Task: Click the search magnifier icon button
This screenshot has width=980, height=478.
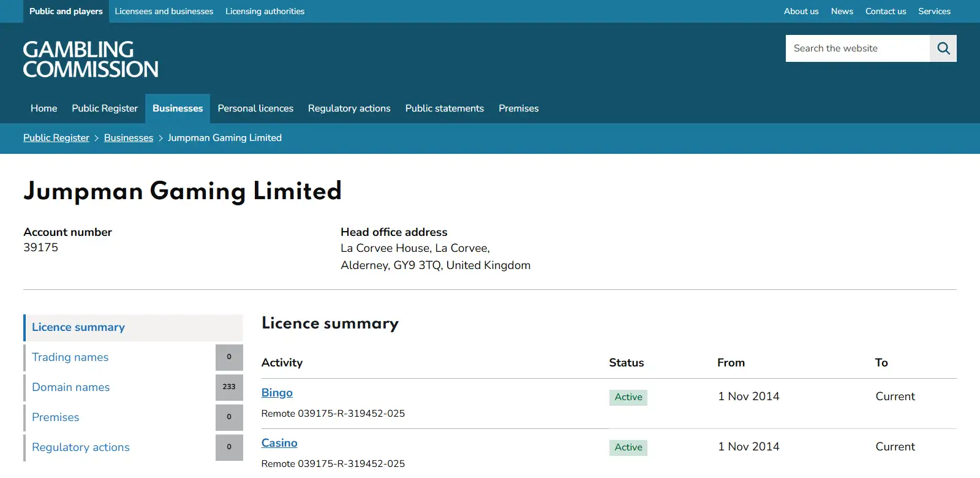Action: pos(943,48)
